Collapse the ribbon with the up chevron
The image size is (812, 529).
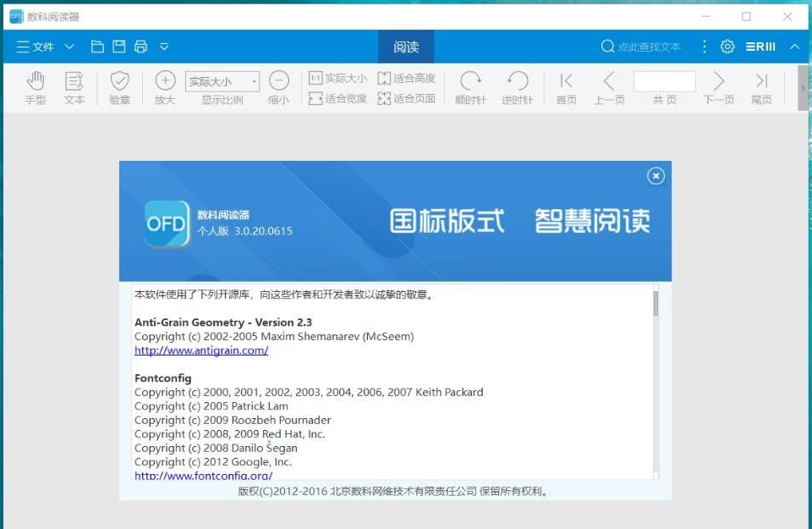(x=795, y=47)
